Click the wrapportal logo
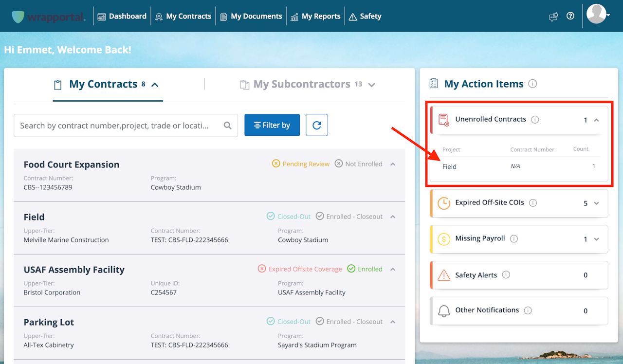The height and width of the screenshot is (364, 623). click(x=48, y=17)
